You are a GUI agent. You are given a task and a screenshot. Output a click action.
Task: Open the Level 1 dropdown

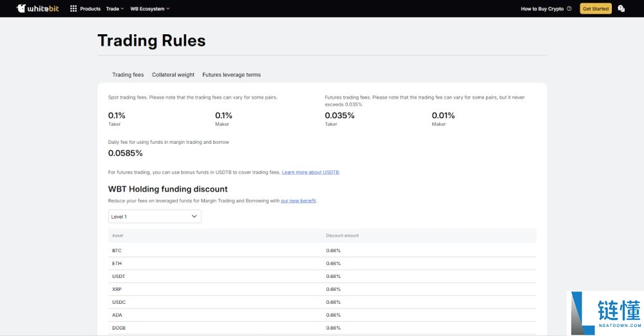[155, 216]
